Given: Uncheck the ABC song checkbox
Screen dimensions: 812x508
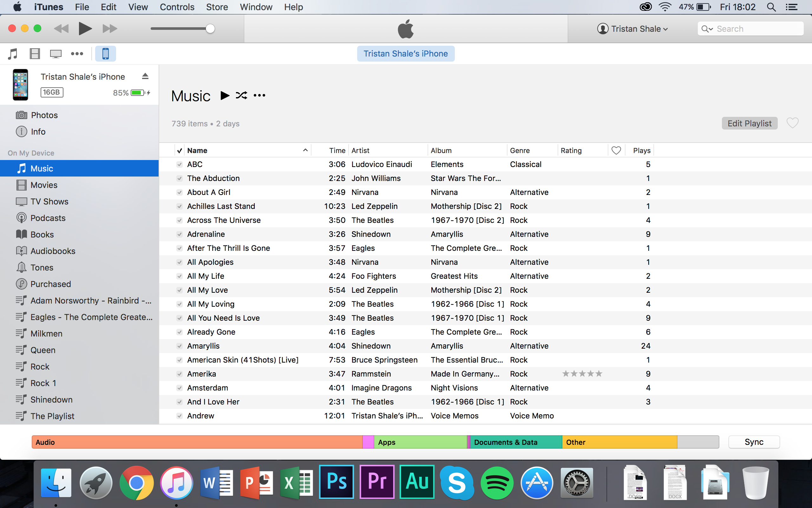Looking at the screenshot, I should 180,164.
